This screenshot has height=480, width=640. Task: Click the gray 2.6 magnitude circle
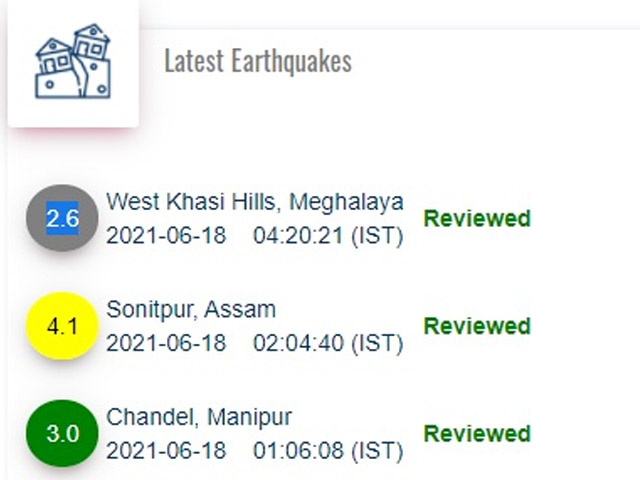pos(62,218)
